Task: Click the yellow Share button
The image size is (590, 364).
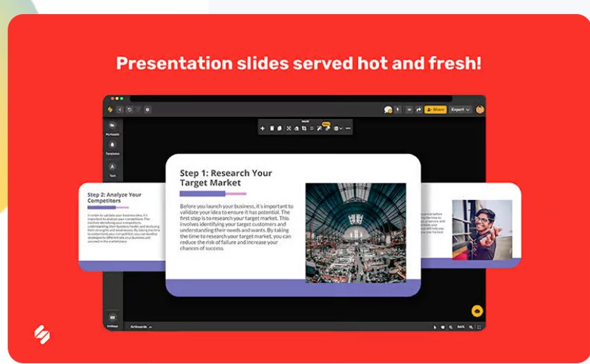Action: tap(435, 110)
